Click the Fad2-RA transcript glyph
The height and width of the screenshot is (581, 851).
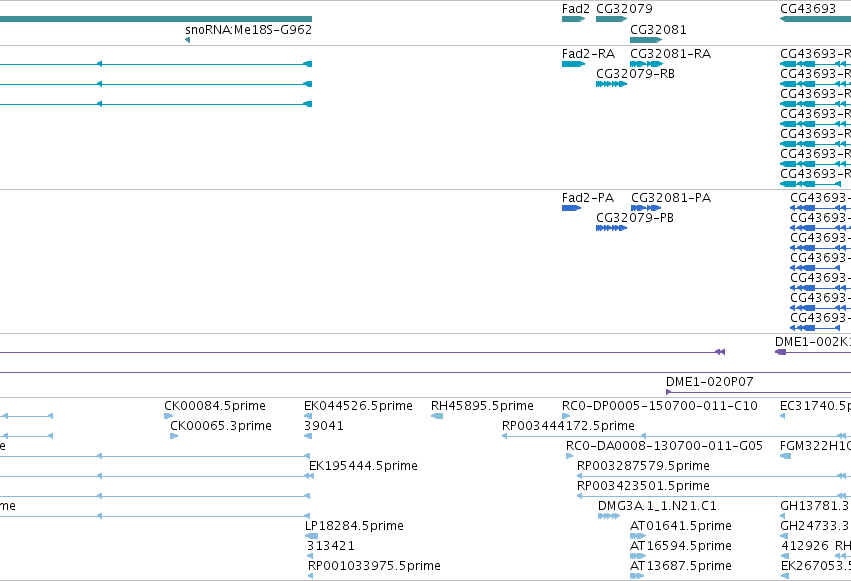(x=573, y=64)
